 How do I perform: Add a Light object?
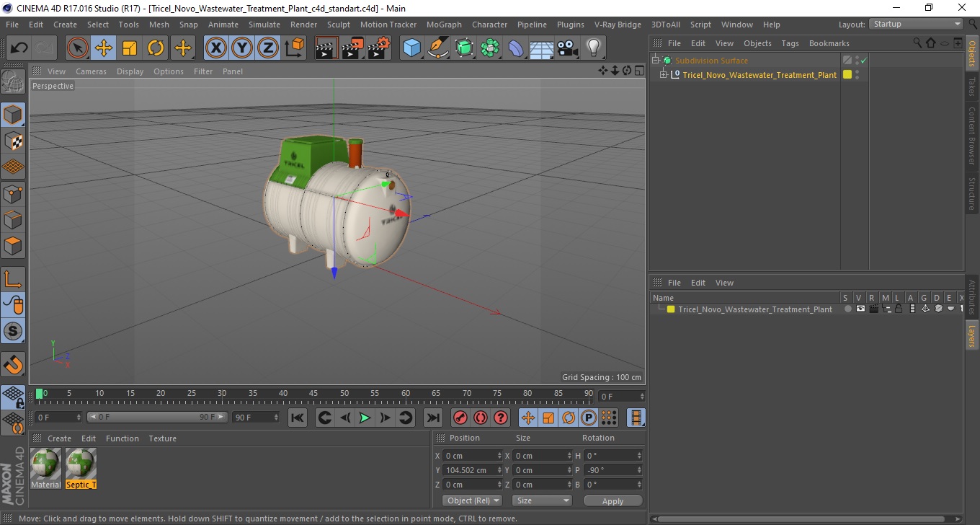point(593,48)
